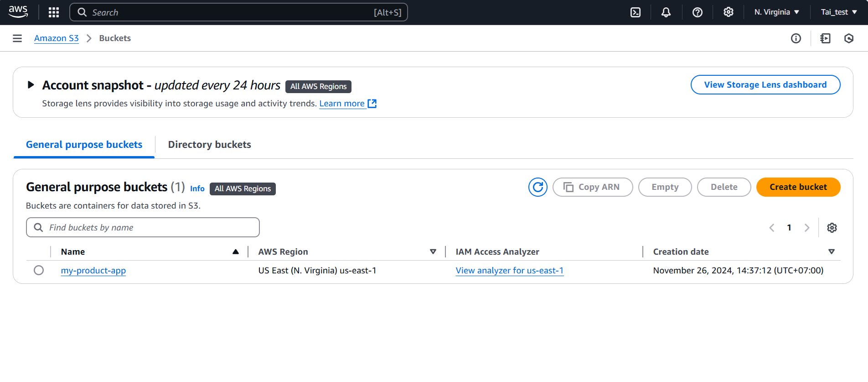868x382 pixels.
Task: Switch to General purpose buckets tab
Action: coord(84,145)
